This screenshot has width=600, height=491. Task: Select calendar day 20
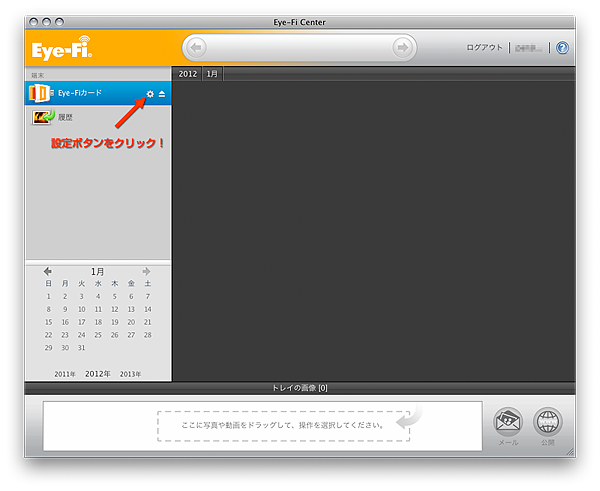click(131, 322)
